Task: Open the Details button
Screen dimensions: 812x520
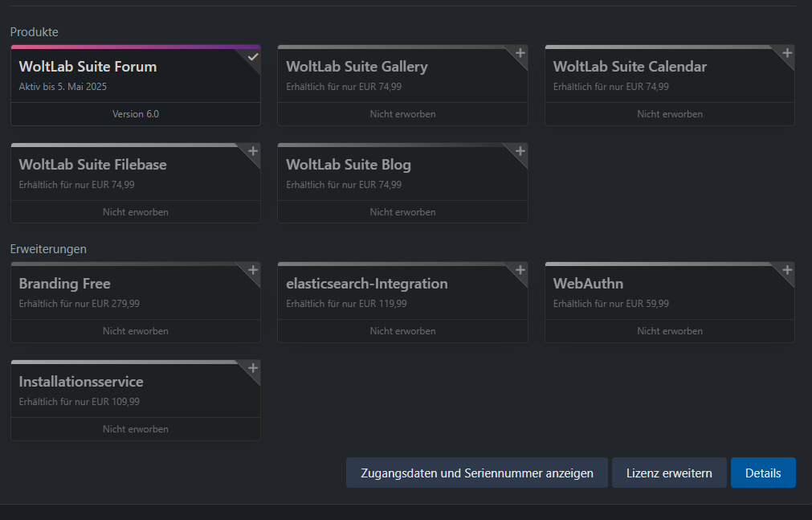Action: (x=762, y=473)
